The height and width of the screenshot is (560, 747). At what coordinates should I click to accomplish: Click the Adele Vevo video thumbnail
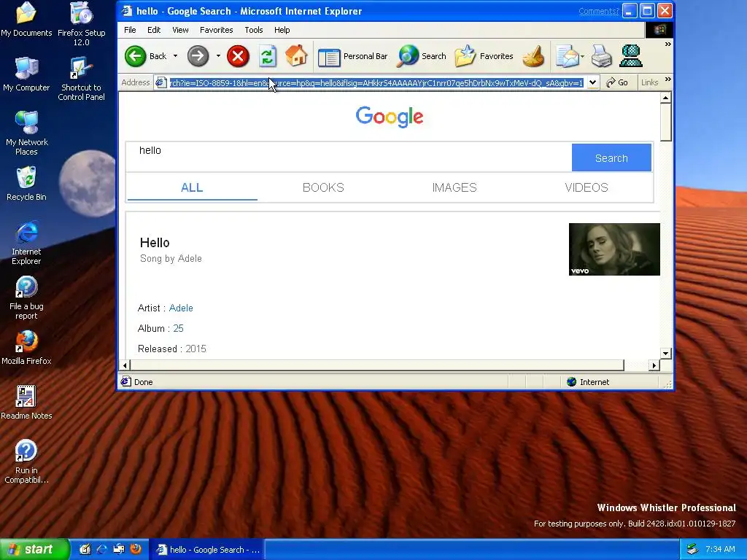pos(614,249)
